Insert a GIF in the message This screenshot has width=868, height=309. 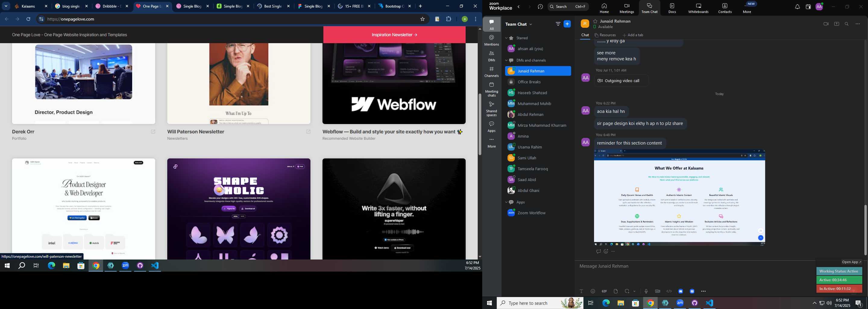tap(604, 291)
